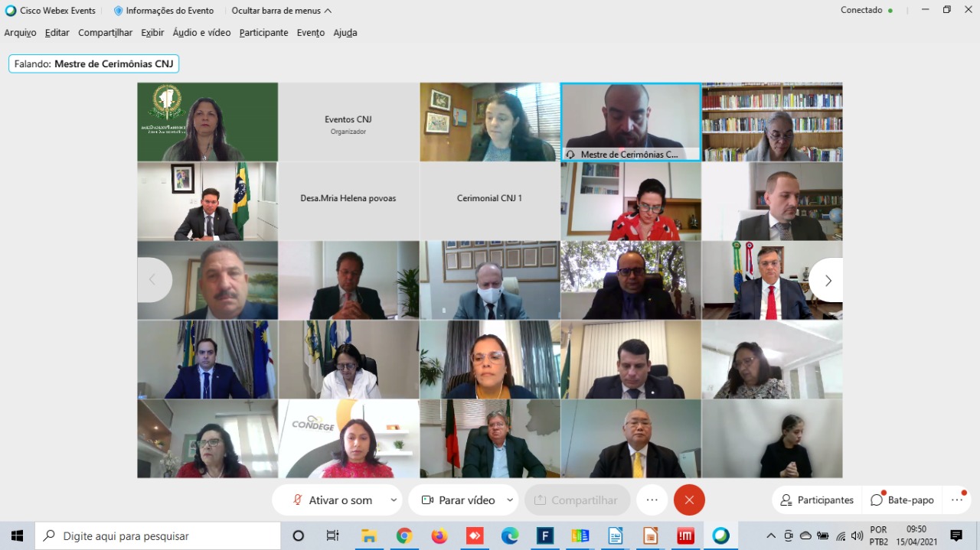Open the Áudio e vídeo menu
Viewport: 980px width, 550px height.
(201, 33)
